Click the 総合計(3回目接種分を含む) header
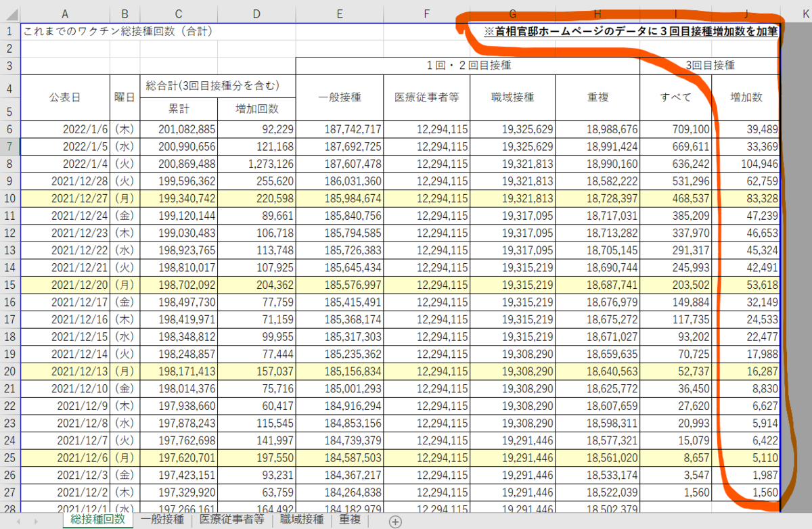 217,86
